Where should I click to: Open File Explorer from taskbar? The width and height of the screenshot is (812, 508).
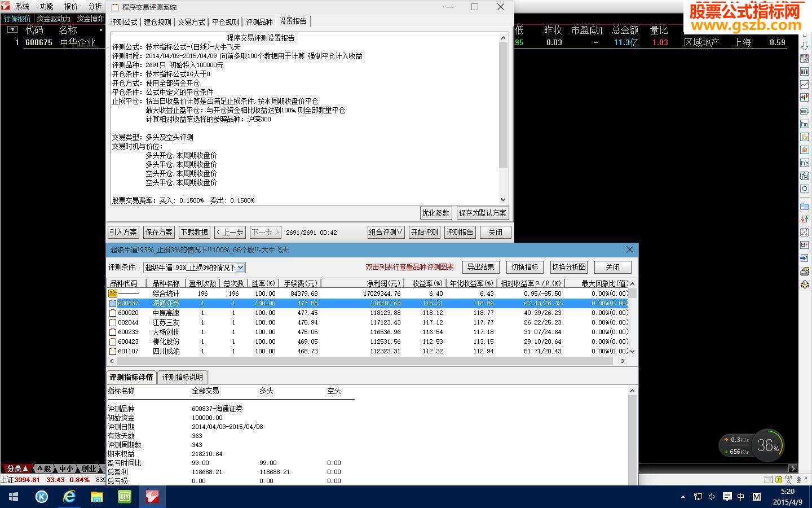[97, 497]
